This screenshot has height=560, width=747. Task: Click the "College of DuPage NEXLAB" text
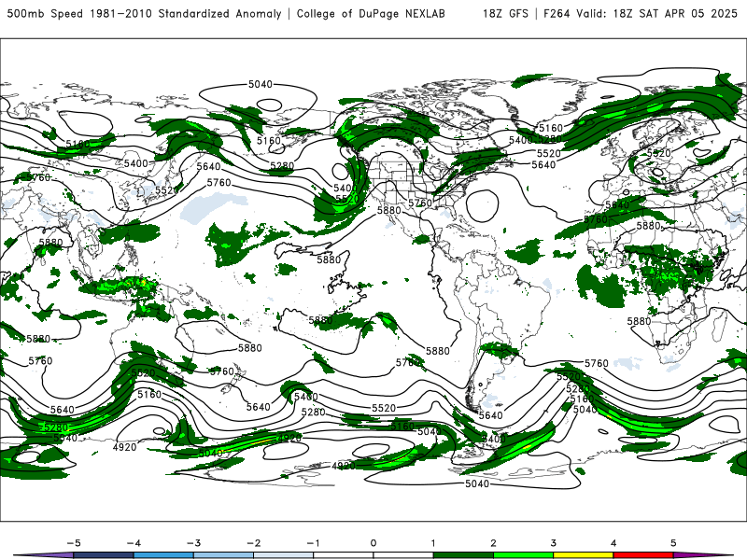(371, 13)
